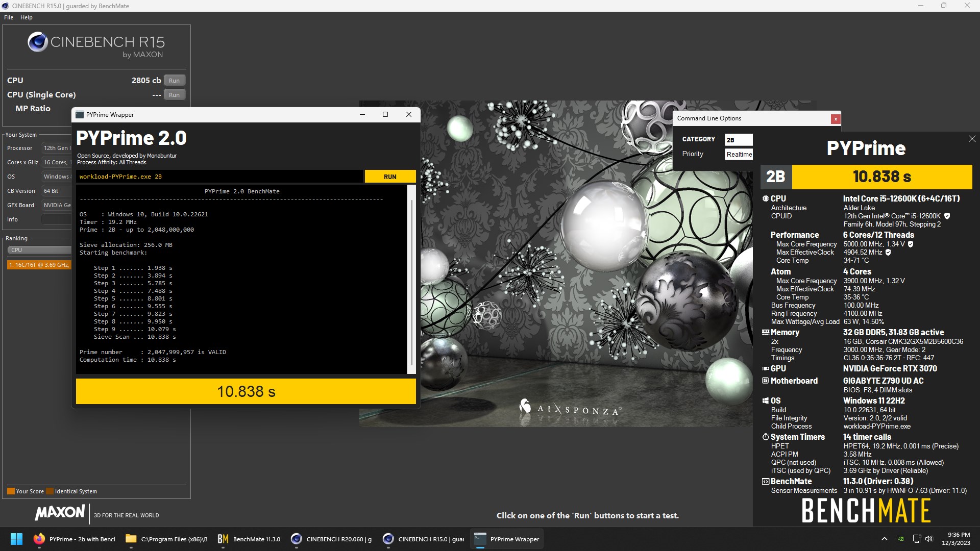
Task: Open network settings from tray
Action: pyautogui.click(x=917, y=539)
